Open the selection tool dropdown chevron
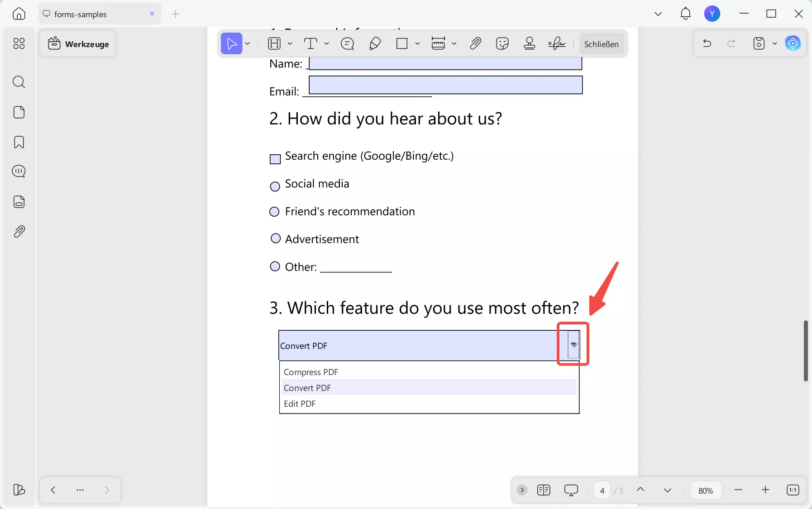 [x=247, y=43]
